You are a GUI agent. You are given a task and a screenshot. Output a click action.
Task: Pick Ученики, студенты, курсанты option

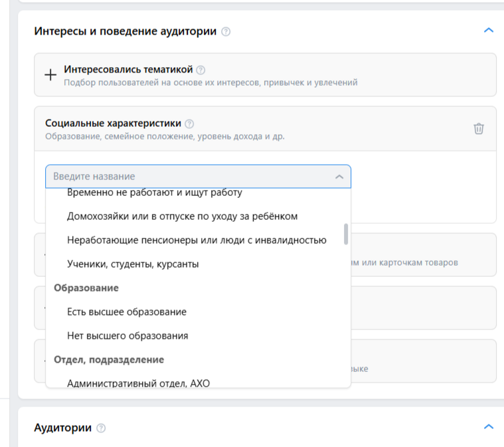[x=133, y=264]
